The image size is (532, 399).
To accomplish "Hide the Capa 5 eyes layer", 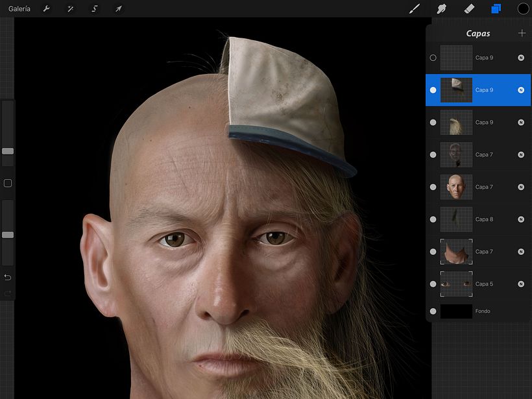I will [433, 284].
